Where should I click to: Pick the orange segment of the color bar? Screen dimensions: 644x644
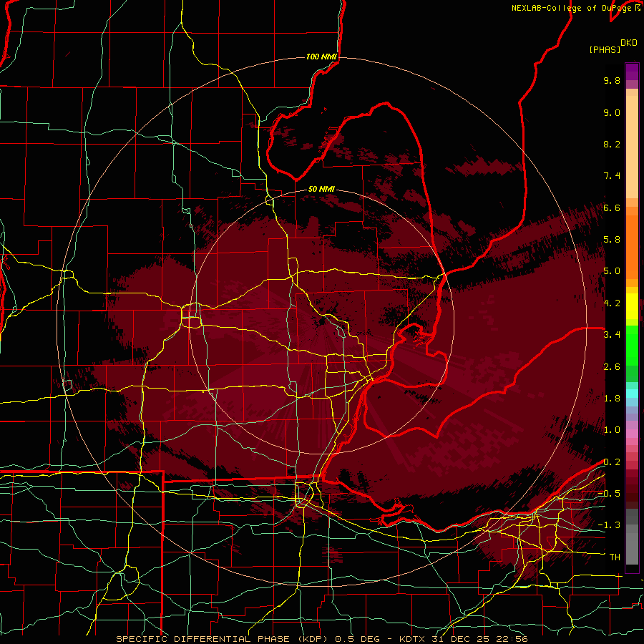[632, 246]
